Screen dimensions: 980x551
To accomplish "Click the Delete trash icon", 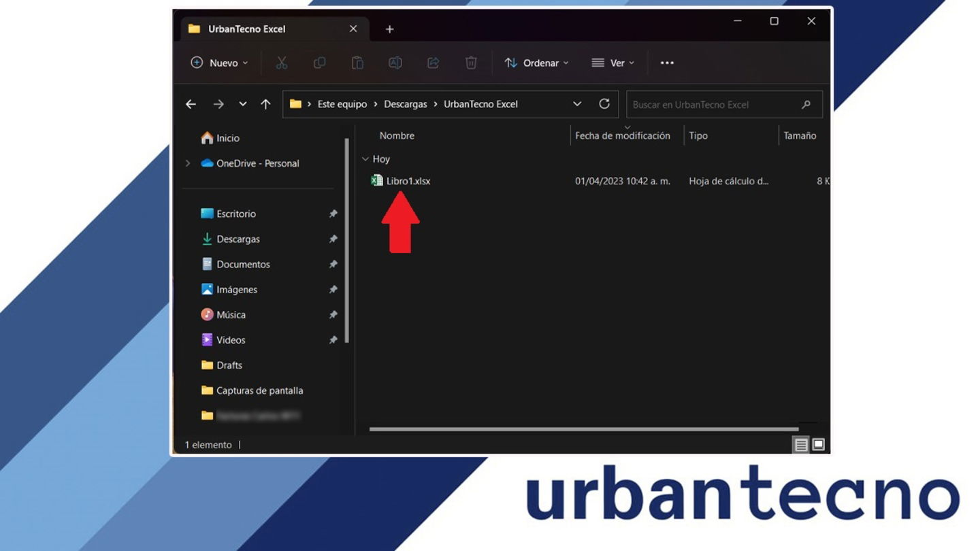I will (471, 63).
